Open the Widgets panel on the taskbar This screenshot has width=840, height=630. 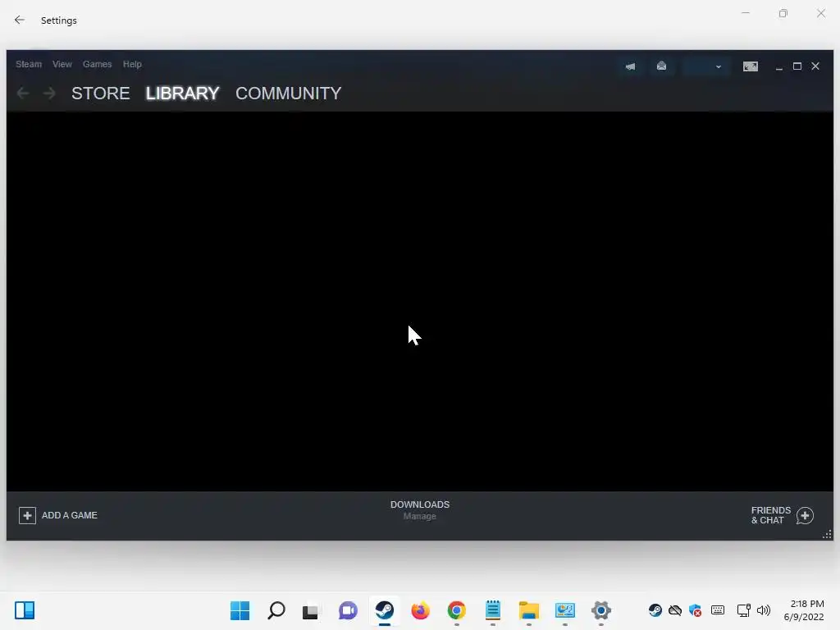[x=25, y=610]
